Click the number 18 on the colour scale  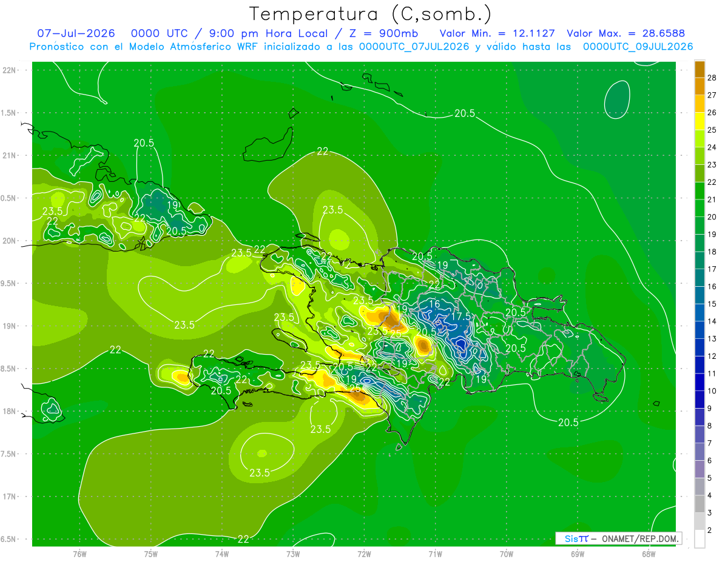(x=712, y=252)
